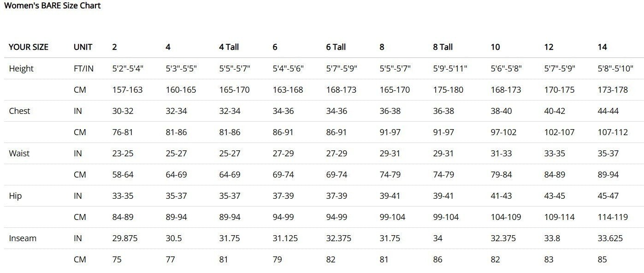Select the 8 Tall size header
Screen dimensions: 644x273
tap(443, 47)
